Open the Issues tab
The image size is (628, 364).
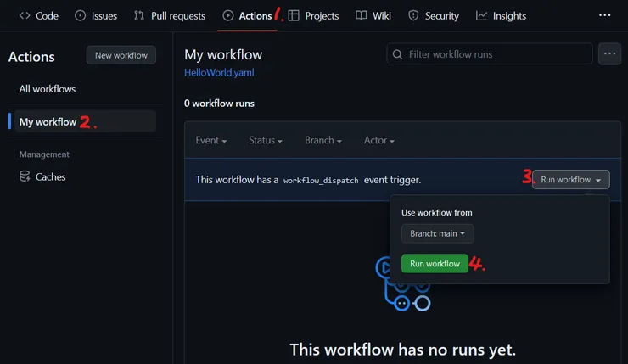(x=96, y=15)
